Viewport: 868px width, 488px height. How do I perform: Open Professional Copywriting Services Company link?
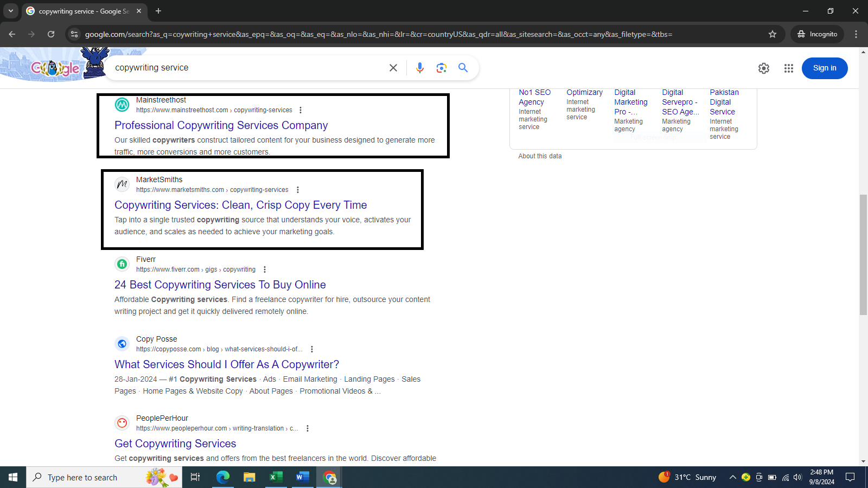[x=221, y=125]
